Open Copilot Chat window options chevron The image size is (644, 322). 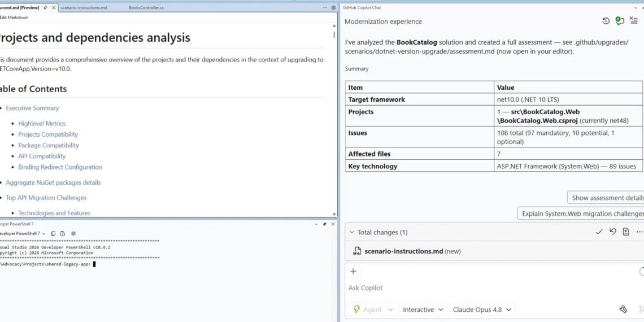pos(636,8)
